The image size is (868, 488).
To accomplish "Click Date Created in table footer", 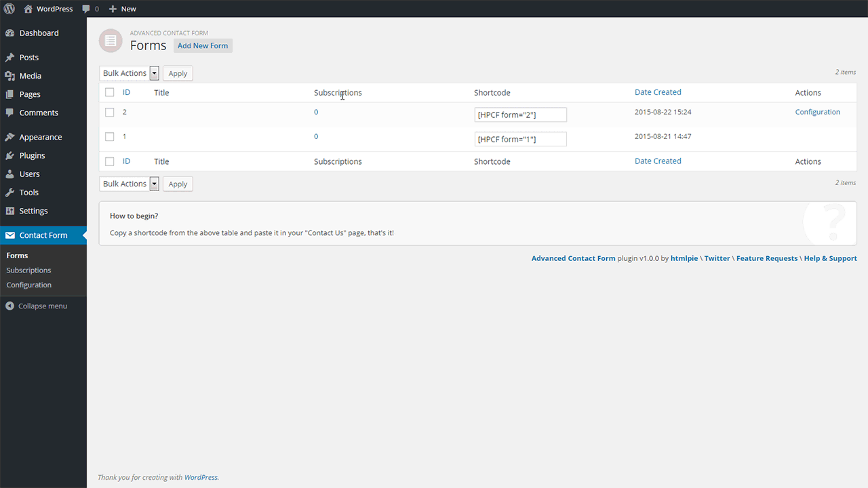I will tap(658, 161).
